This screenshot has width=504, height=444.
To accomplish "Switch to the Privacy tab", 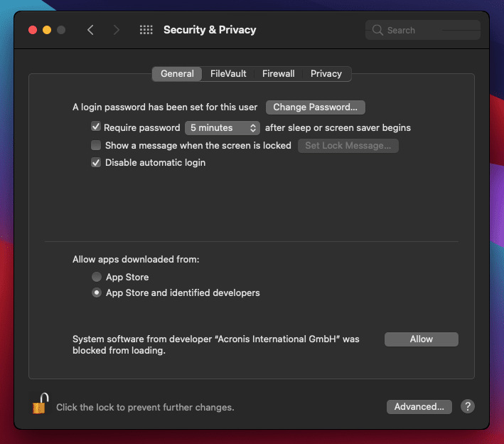I will (326, 73).
